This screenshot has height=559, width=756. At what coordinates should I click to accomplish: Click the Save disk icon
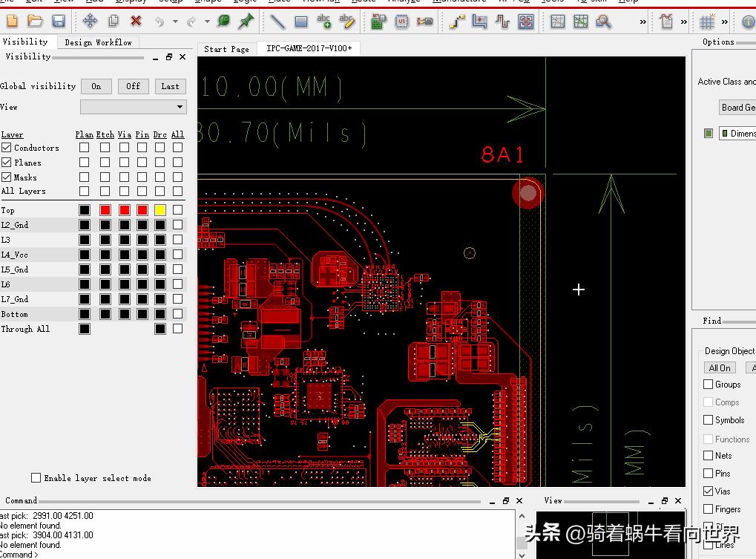click(x=59, y=22)
